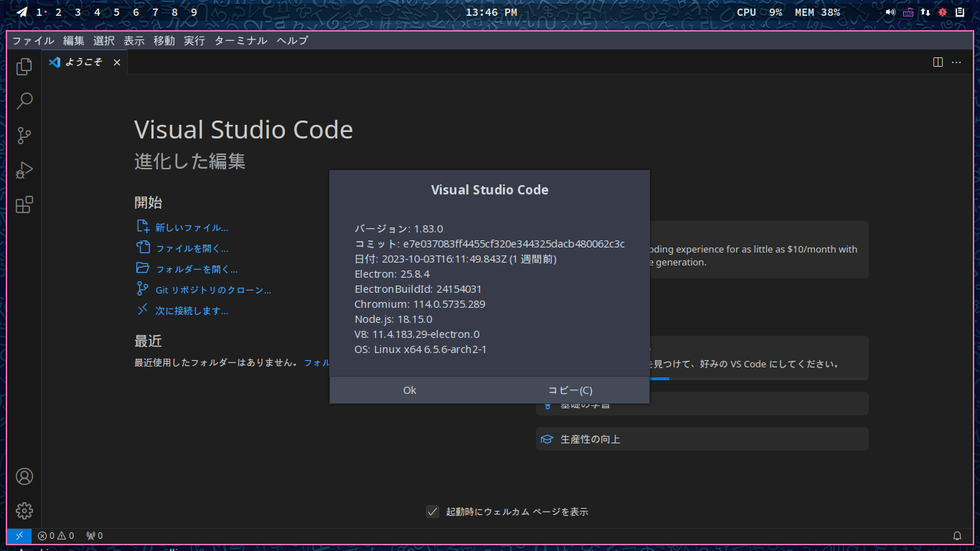Viewport: 980px width, 551px height.
Task: Click the git icon beside Git リポジトリのクローン
Action: (x=143, y=289)
